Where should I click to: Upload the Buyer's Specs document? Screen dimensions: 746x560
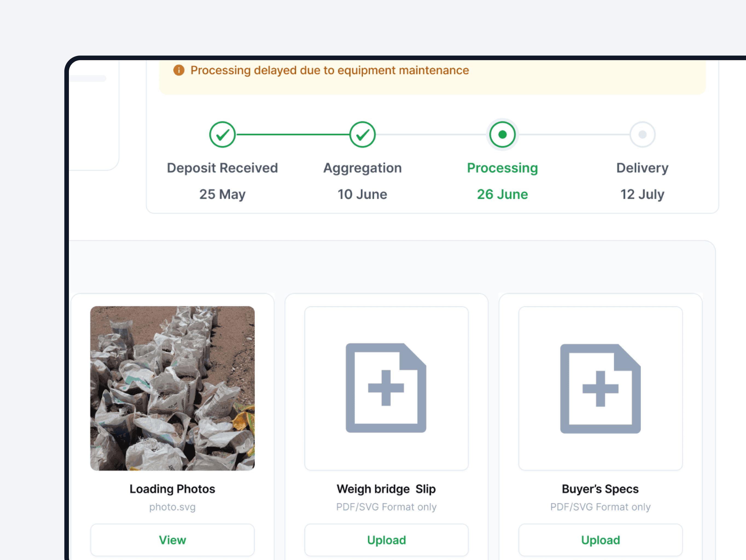tap(600, 540)
